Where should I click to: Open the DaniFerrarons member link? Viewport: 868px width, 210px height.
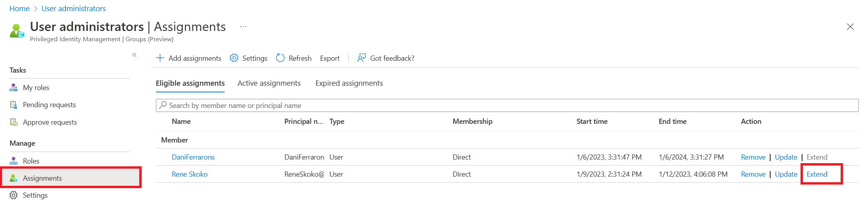(193, 157)
